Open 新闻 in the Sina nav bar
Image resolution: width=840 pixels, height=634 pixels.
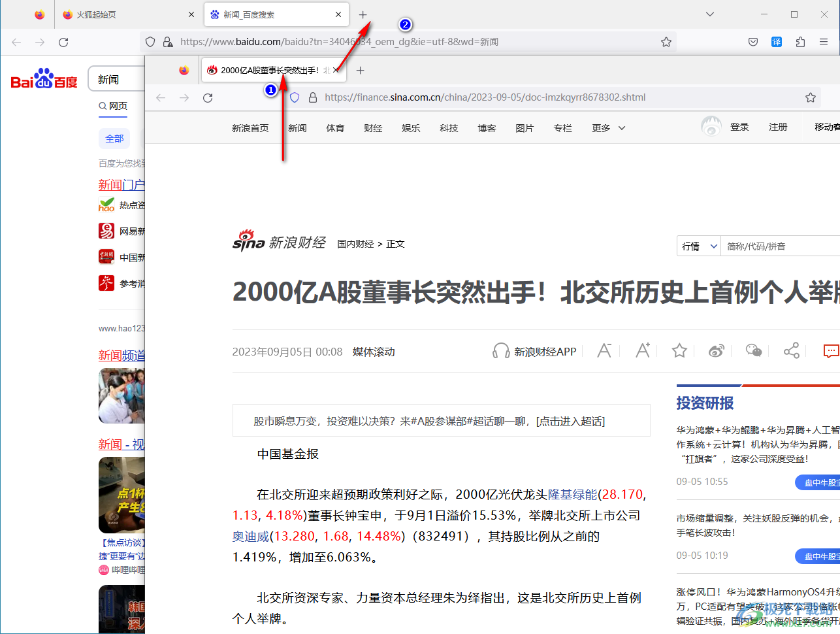point(297,128)
